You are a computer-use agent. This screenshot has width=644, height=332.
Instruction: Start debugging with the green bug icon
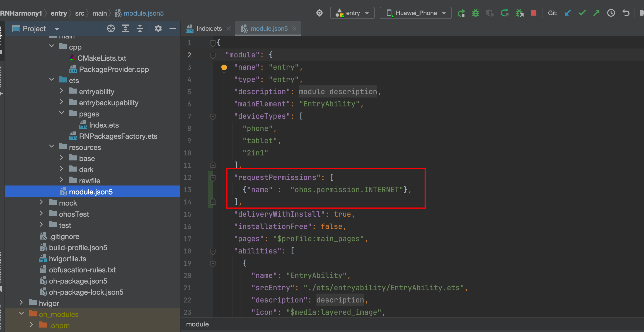476,13
